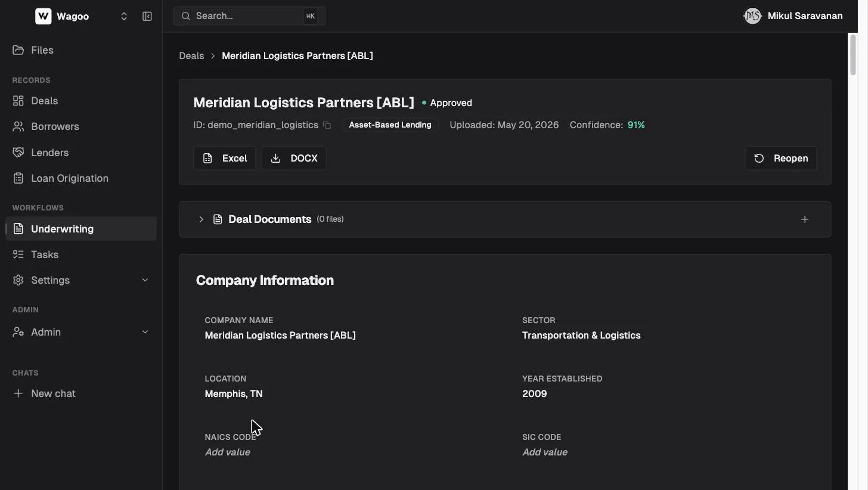Click Uploaded: May 20, 2026 text
This screenshot has width=868, height=490.
504,125
